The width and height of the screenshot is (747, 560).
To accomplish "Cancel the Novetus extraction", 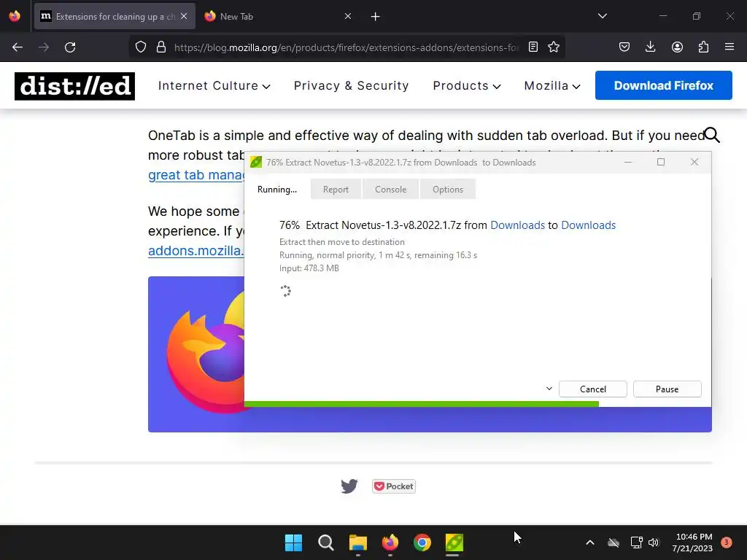I will point(592,389).
